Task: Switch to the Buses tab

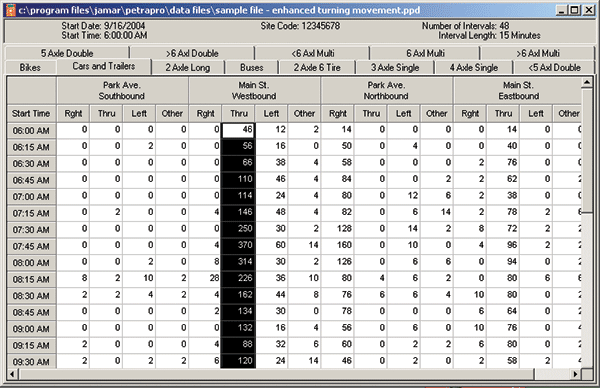Action: click(251, 67)
